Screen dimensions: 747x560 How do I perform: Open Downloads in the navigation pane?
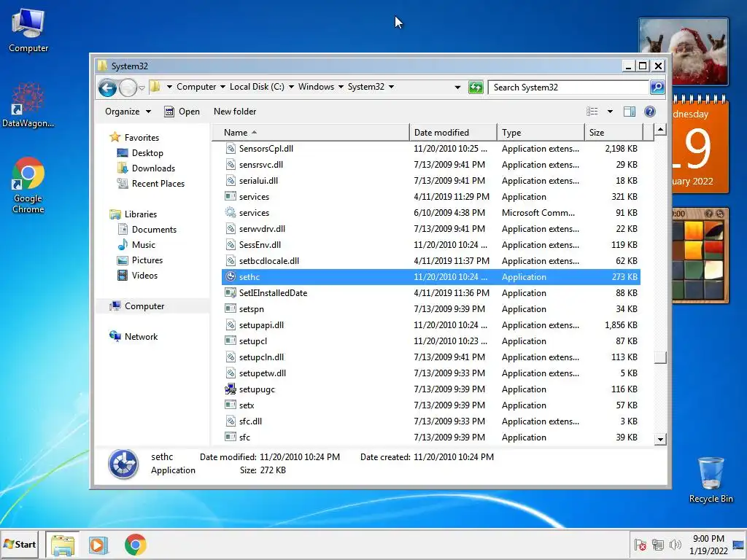pos(153,168)
